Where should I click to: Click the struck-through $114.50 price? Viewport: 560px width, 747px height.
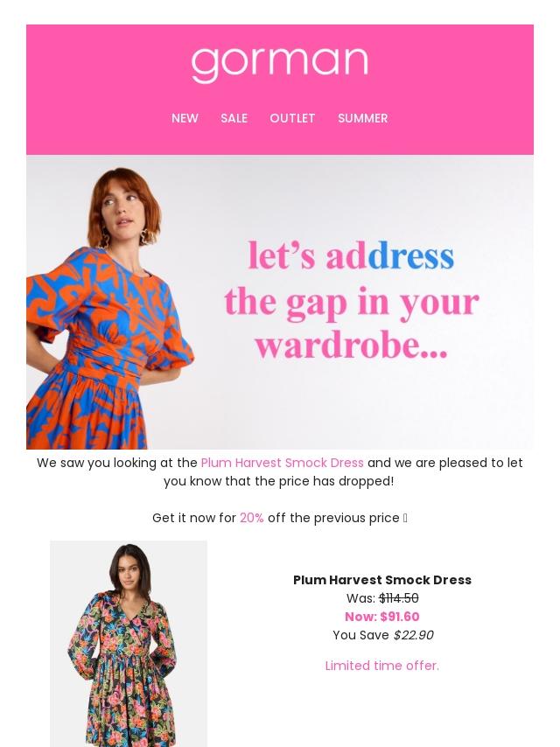pyautogui.click(x=399, y=598)
